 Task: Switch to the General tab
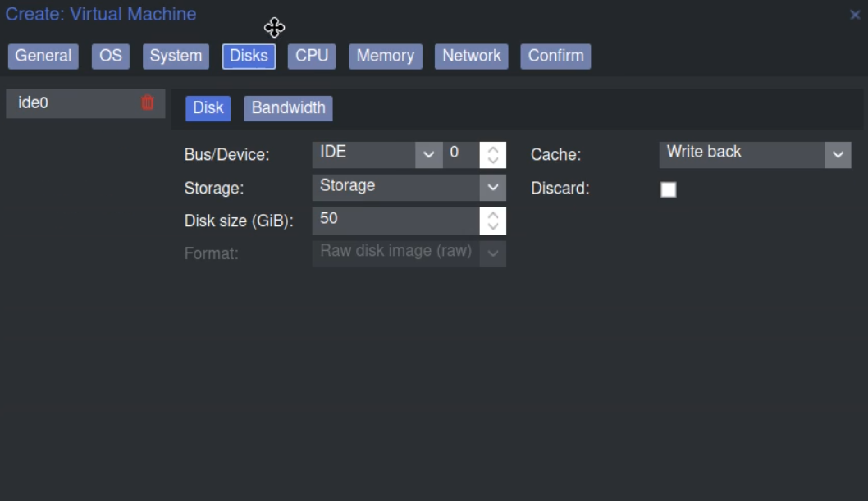click(43, 56)
